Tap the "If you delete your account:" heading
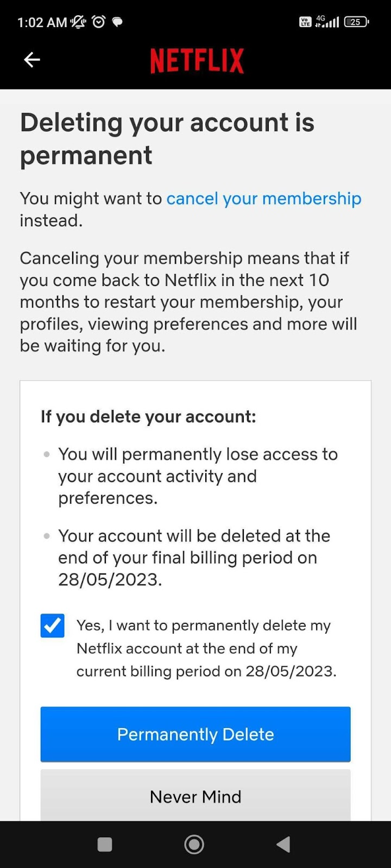Viewport: 391px width, 868px height. coord(148,417)
